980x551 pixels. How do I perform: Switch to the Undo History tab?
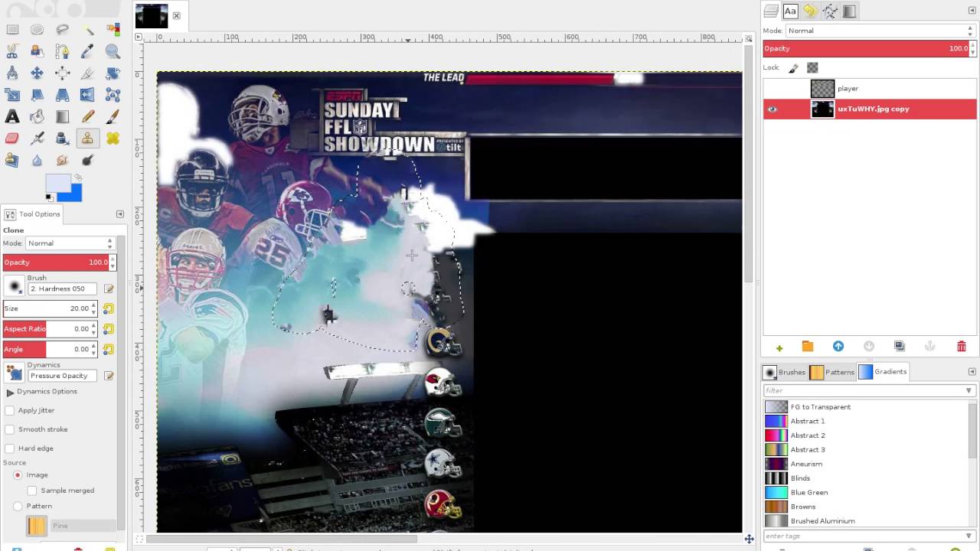[x=810, y=11]
